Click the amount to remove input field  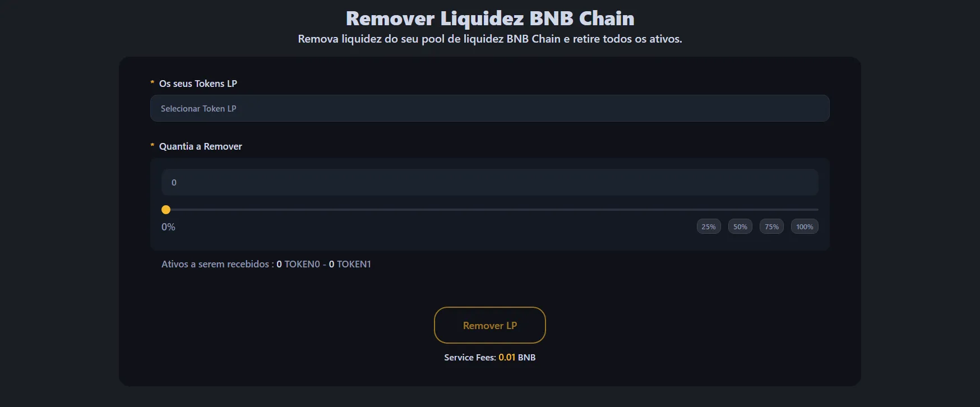(x=489, y=182)
